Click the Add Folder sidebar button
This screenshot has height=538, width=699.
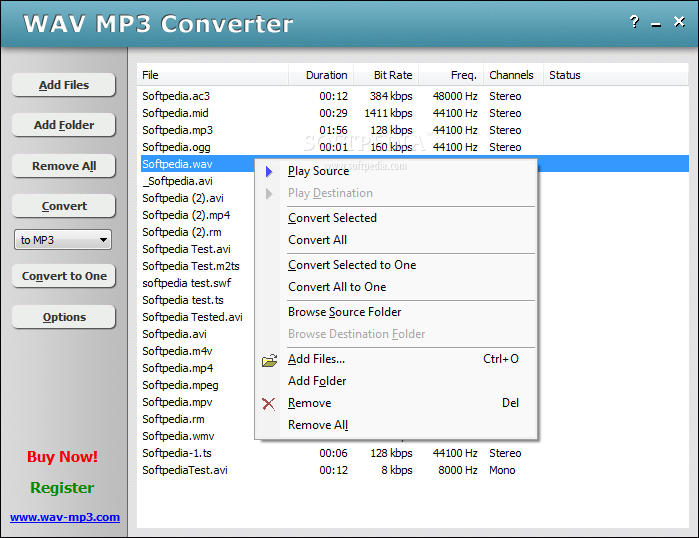point(64,125)
